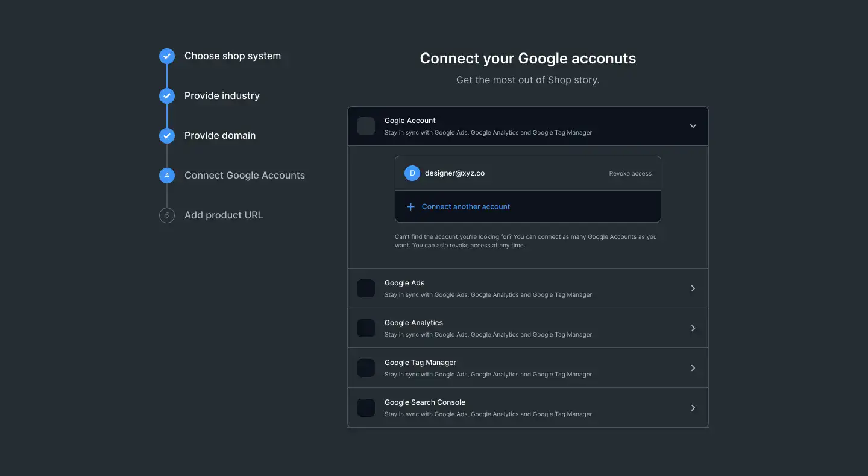This screenshot has width=868, height=476.
Task: Click checkmark circle for Choose shop system
Action: 167,56
